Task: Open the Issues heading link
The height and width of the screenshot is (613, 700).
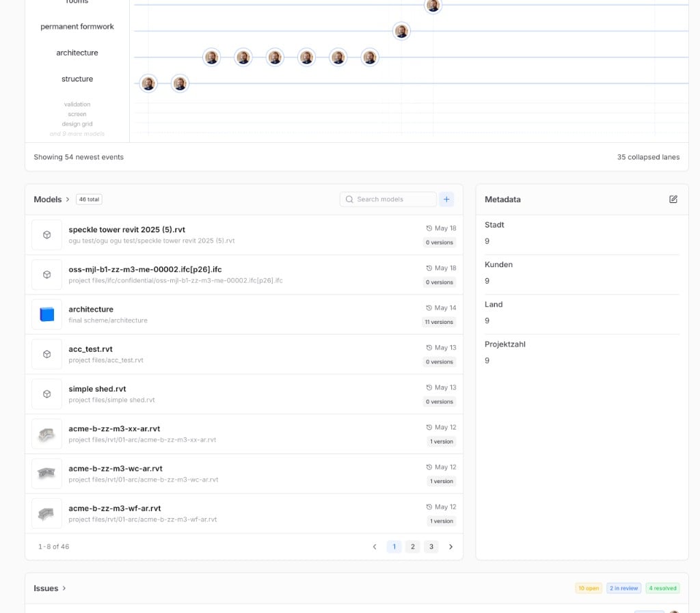Action: click(46, 588)
